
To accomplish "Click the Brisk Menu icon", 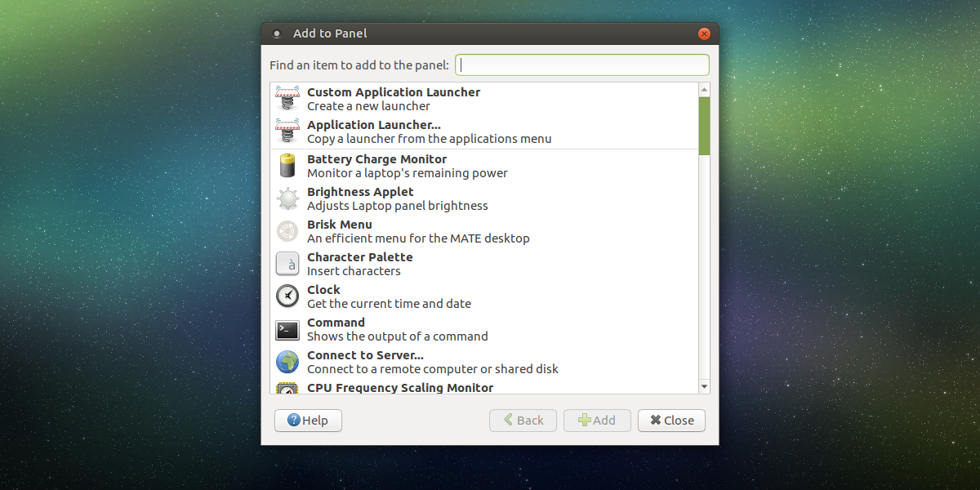I will pyautogui.click(x=287, y=231).
